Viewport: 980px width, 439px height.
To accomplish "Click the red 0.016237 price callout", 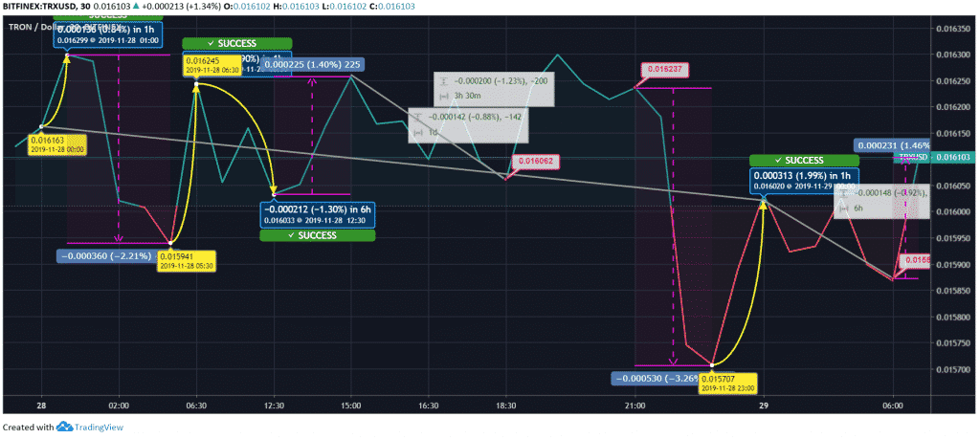I will pyautogui.click(x=666, y=70).
